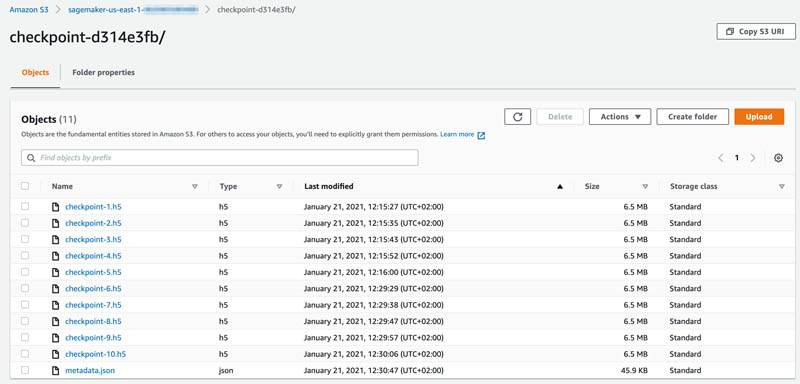Click the greyed-out Delete button
This screenshot has height=384, width=800.
[560, 117]
